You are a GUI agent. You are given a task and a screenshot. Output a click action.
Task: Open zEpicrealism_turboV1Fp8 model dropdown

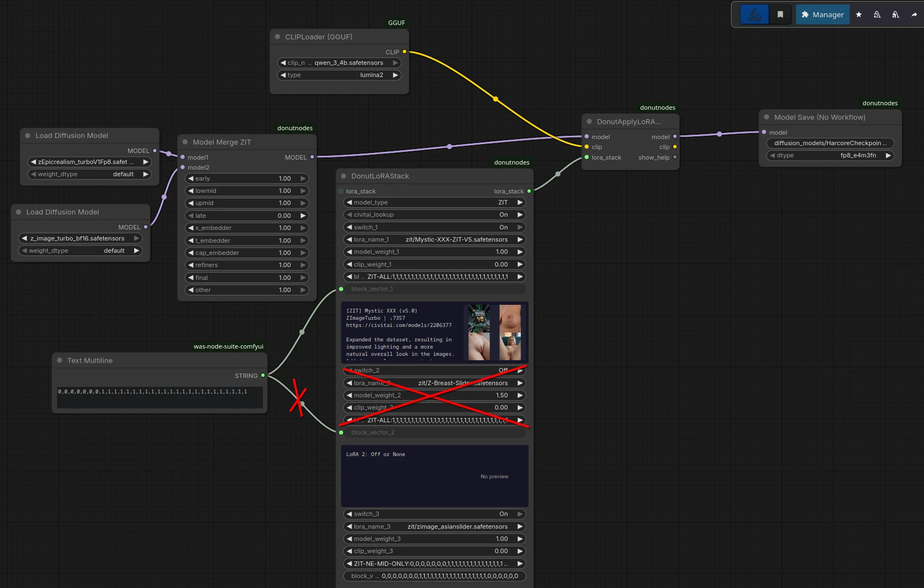[89, 162]
